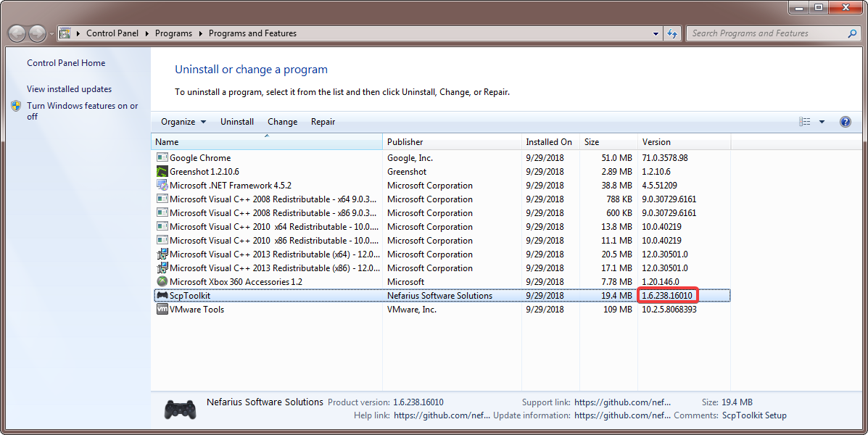Click the VMware Tools icon
Screen dimensions: 868x435
tap(162, 310)
